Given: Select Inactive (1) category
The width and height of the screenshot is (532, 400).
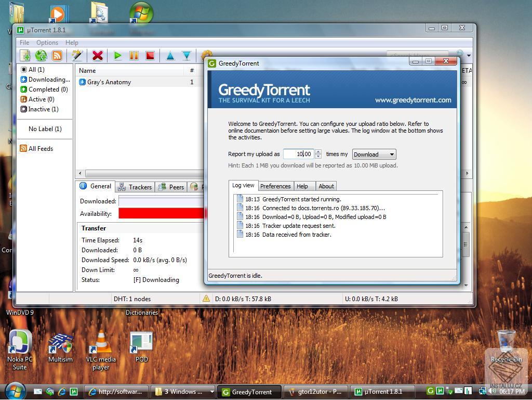Looking at the screenshot, I should [39, 109].
